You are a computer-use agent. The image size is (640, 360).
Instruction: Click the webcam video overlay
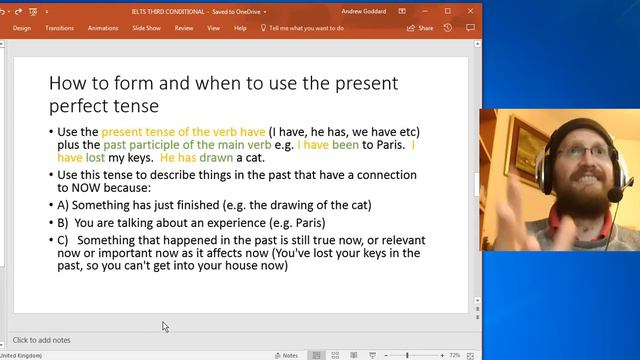click(x=560, y=180)
